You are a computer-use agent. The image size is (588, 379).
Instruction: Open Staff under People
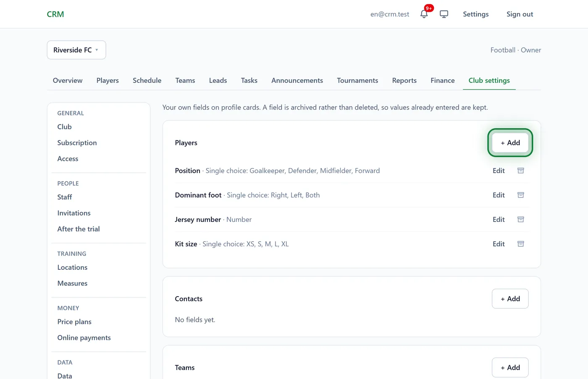click(65, 197)
